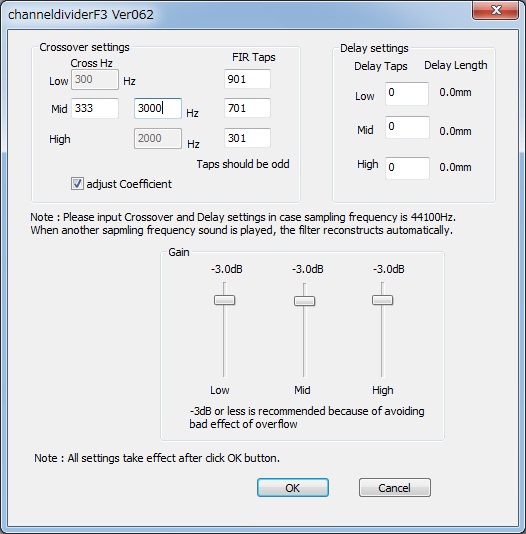The height and width of the screenshot is (534, 526).
Task: Click the disabled High Cross Hz field showing 2000
Action: click(x=158, y=138)
